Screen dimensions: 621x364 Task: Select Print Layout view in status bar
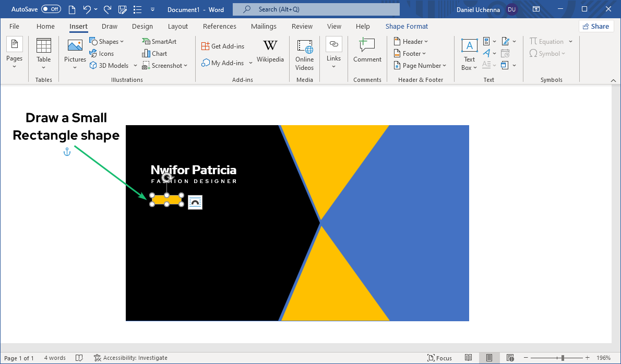tap(489, 358)
